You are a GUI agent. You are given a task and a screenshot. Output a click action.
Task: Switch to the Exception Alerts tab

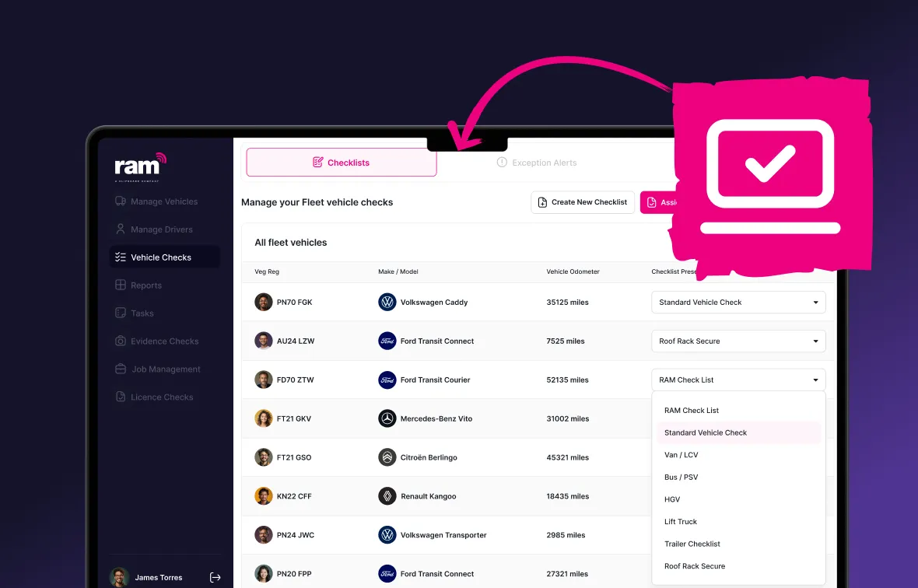pyautogui.click(x=536, y=163)
